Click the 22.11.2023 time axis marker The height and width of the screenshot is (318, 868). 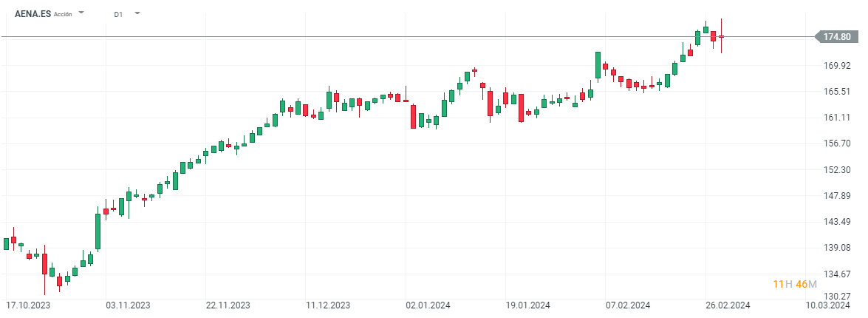click(x=228, y=305)
